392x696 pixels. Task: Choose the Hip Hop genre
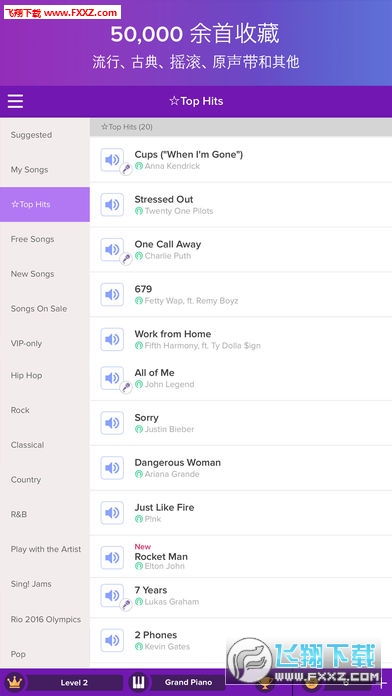tap(45, 376)
